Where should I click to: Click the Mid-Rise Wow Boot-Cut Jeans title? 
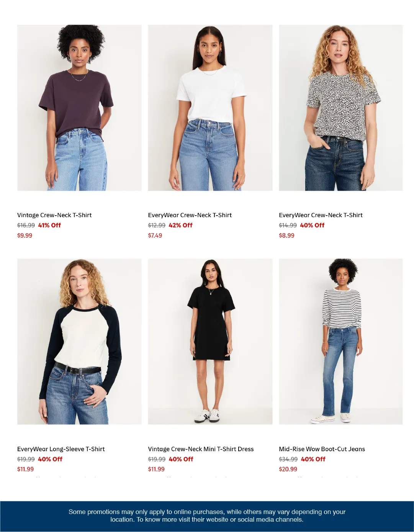tap(322, 449)
